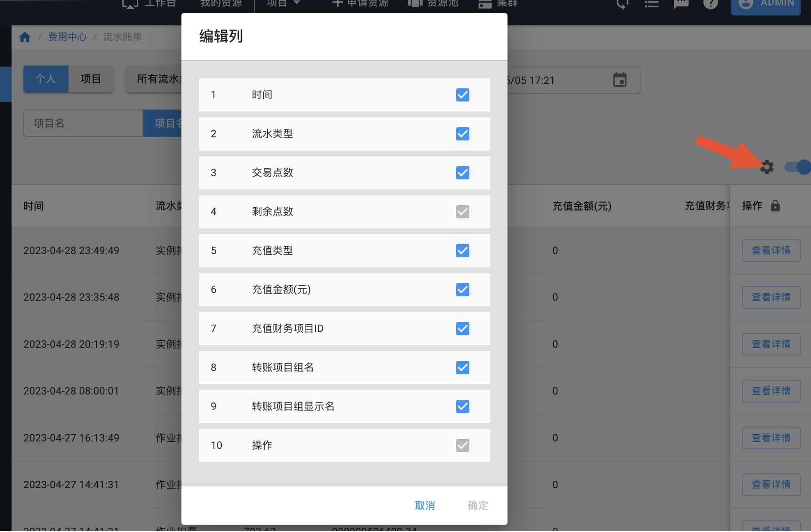Uncheck the 时间 column checkbox
The width and height of the screenshot is (811, 532).
point(462,95)
